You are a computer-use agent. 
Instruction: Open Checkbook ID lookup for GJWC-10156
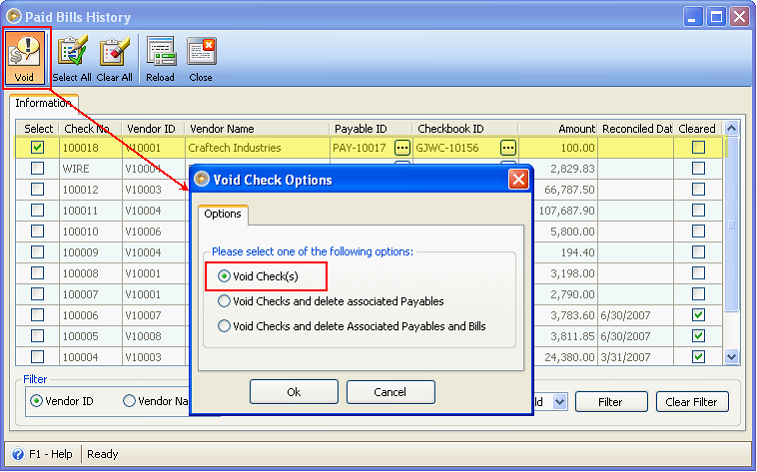tap(507, 147)
